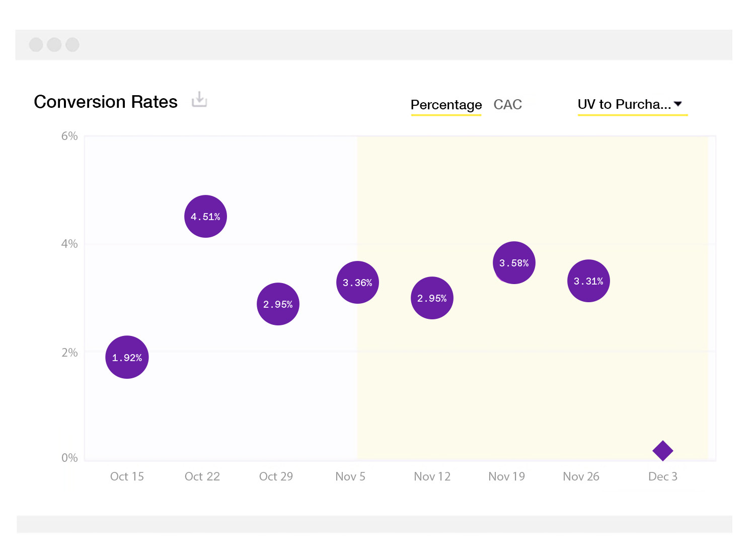Click the middle window control dot
This screenshot has width=756, height=547.
(54, 45)
